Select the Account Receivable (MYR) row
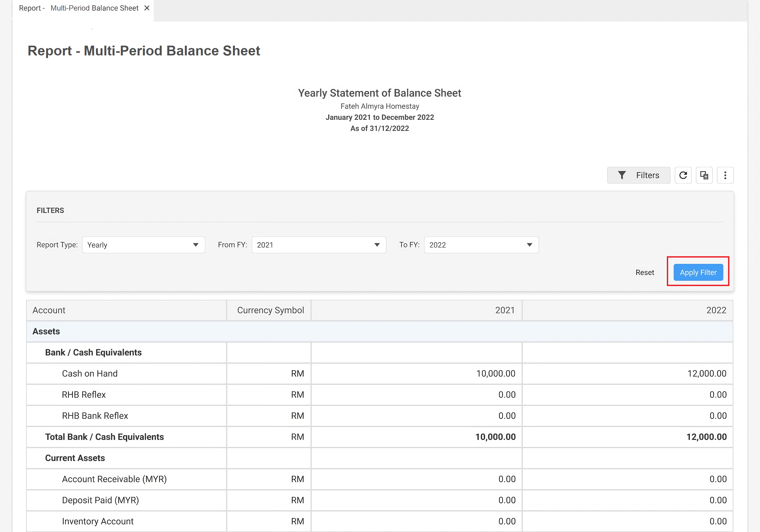This screenshot has width=760, height=532. (380, 479)
